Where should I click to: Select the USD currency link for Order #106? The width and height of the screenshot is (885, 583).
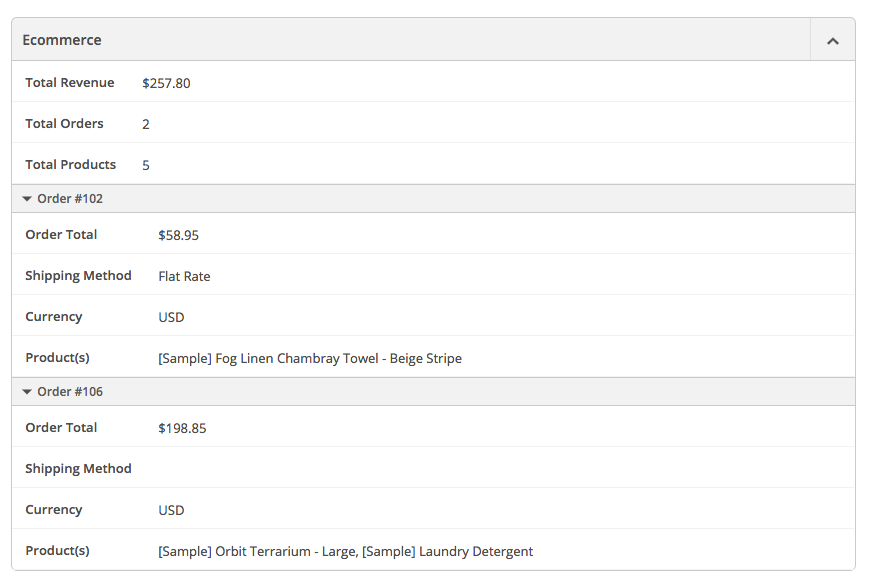[x=170, y=510]
